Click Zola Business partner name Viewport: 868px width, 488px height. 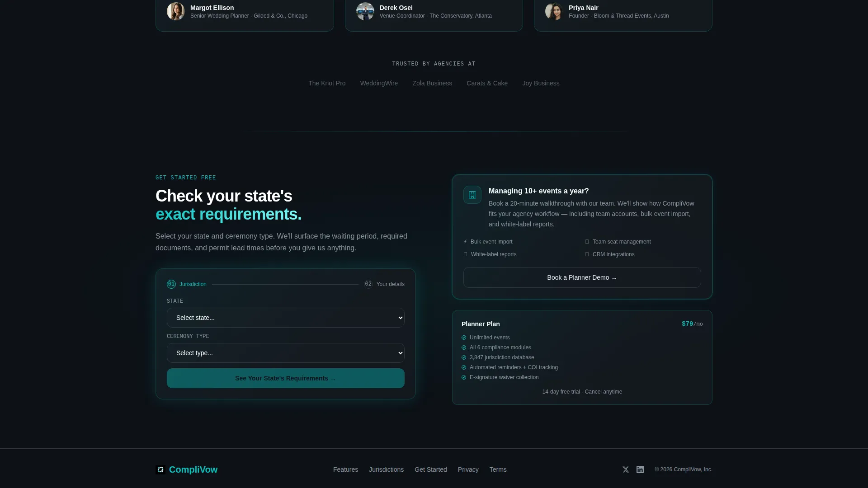coord(432,83)
